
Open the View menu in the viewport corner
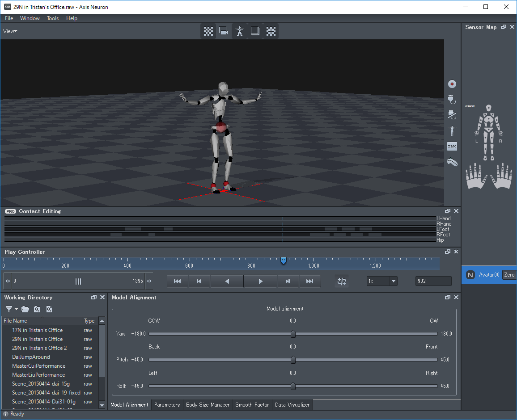(10, 31)
